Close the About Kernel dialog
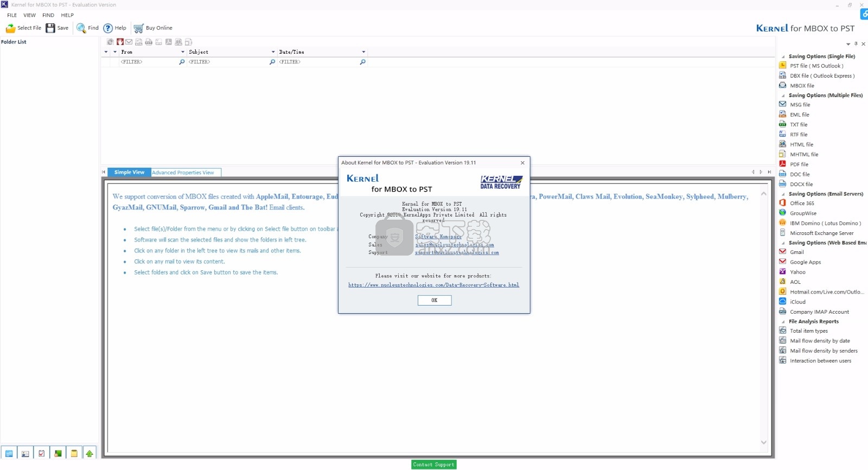Screen dimensions: 868x470 (x=522, y=163)
